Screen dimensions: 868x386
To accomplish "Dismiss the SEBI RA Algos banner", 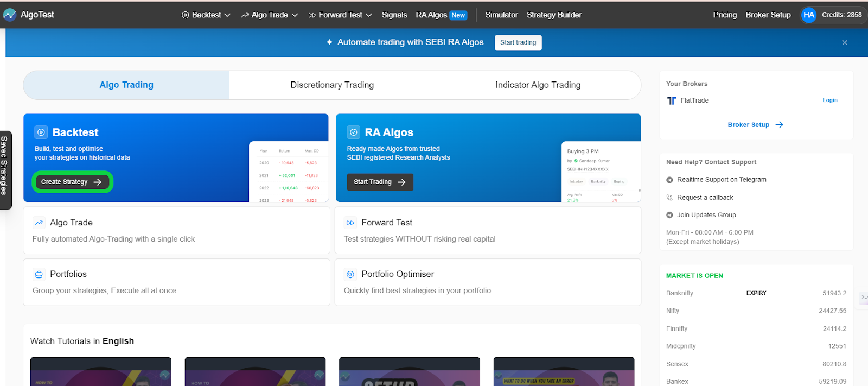I will (845, 42).
